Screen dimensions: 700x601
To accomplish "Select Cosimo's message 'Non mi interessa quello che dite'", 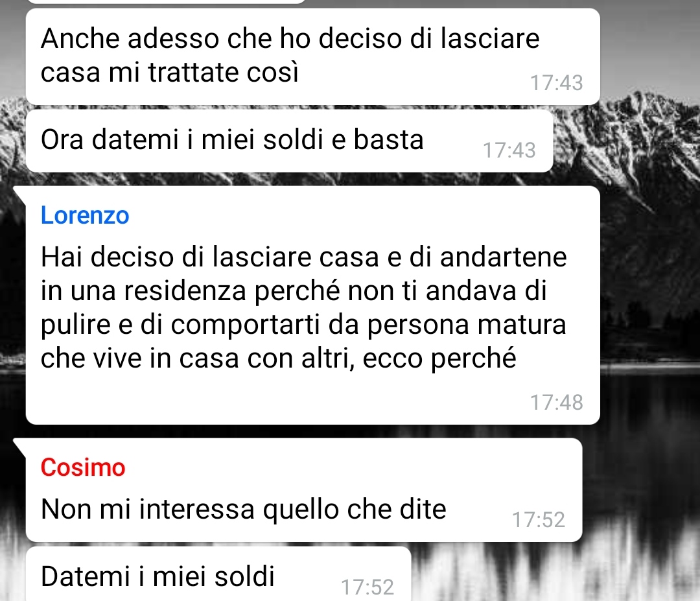I will click(304, 490).
